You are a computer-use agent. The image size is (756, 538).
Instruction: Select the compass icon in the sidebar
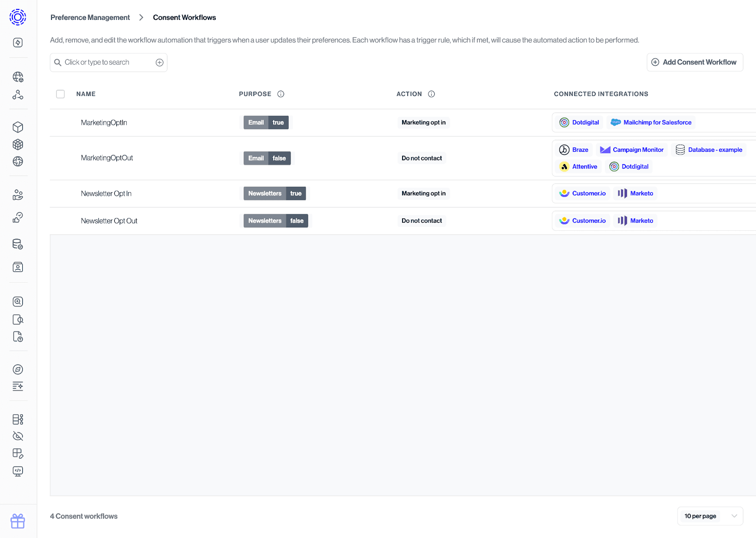[x=17, y=369]
